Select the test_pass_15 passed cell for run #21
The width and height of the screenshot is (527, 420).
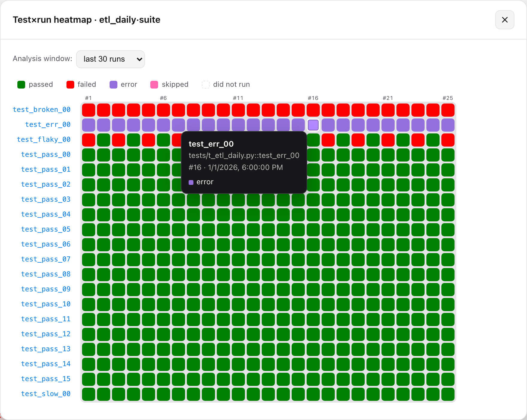(x=388, y=379)
